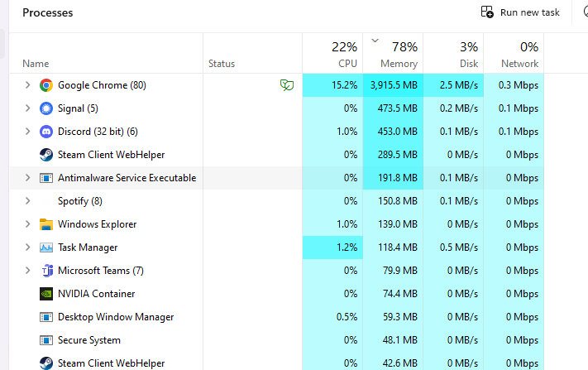Click the 453.0 MB memory cell for Discord
The height and width of the screenshot is (370, 588).
point(393,132)
